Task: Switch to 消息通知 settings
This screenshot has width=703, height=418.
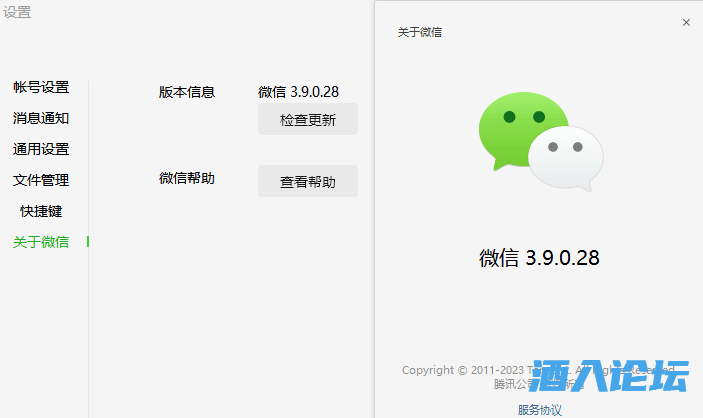Action: [x=41, y=118]
